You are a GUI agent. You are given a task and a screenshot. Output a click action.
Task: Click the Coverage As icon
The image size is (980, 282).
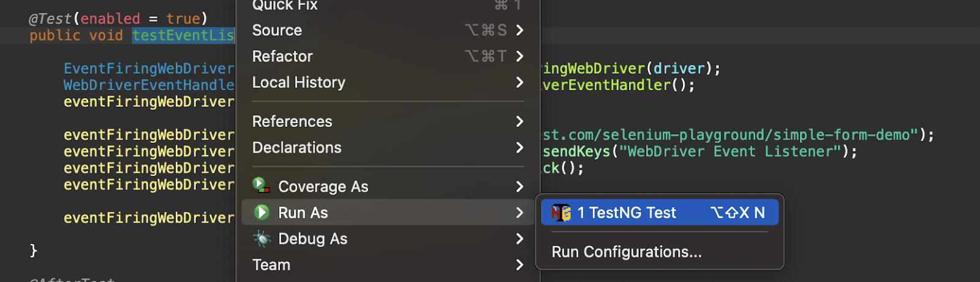click(x=262, y=186)
